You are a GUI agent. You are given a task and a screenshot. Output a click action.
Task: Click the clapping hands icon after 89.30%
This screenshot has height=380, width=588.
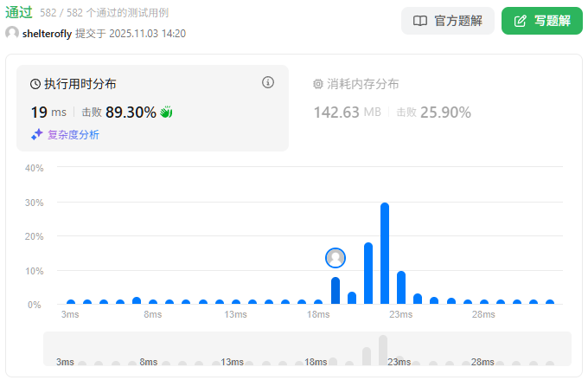[167, 112]
